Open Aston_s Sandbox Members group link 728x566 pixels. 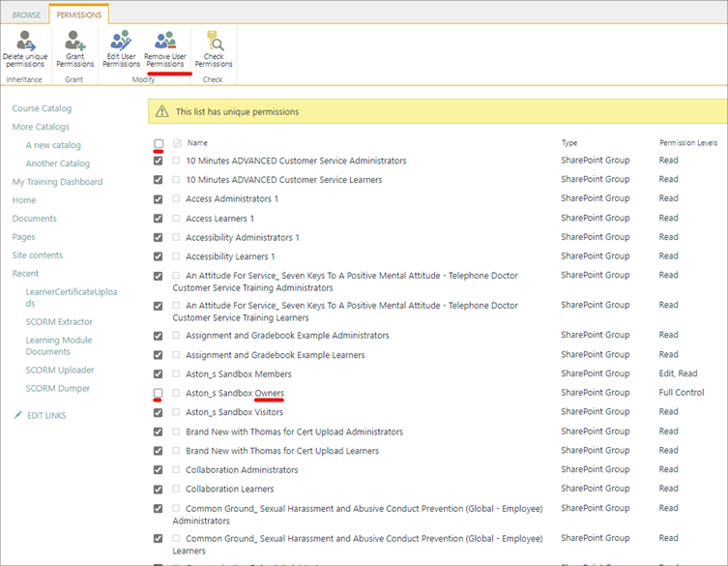tap(238, 373)
